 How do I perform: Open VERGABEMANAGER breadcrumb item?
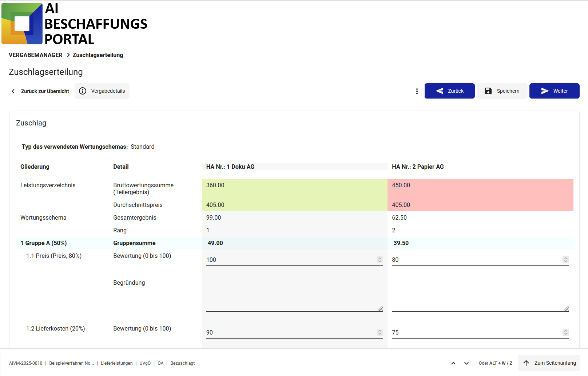point(36,55)
